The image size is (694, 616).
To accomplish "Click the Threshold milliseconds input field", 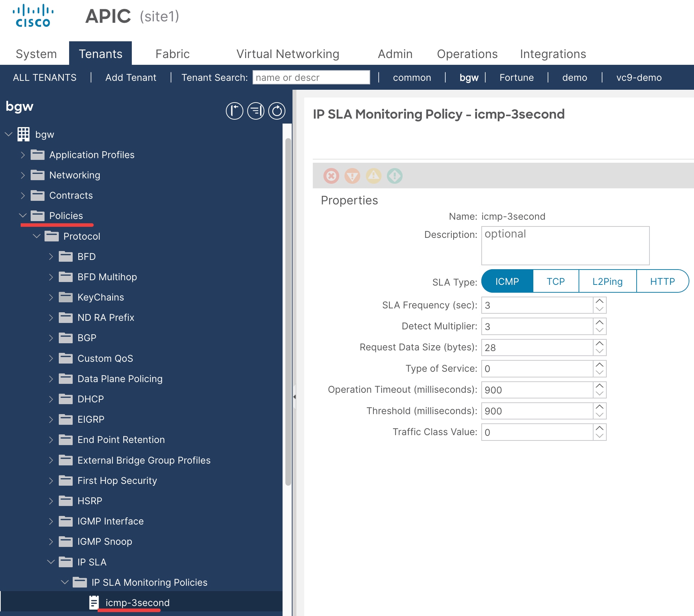I will (537, 411).
